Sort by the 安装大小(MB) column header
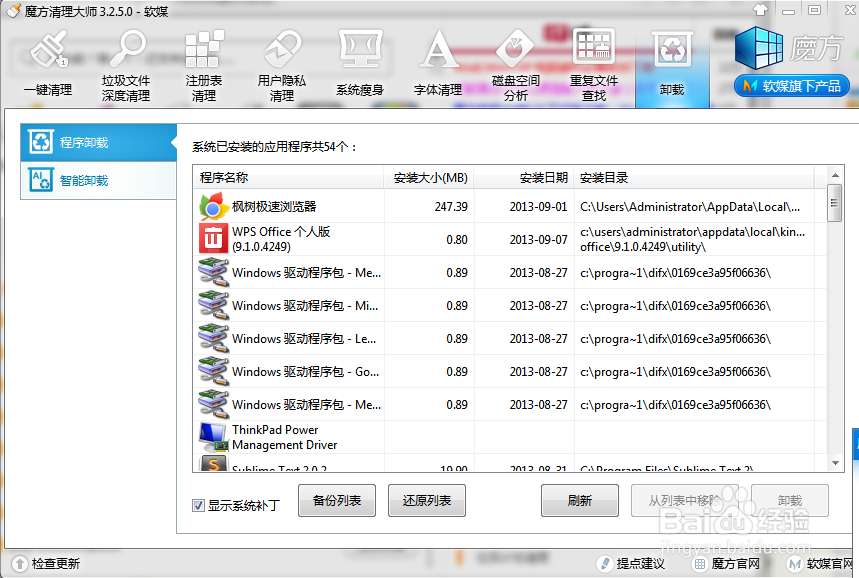Viewport: 859px width, 578px height. 429,178
